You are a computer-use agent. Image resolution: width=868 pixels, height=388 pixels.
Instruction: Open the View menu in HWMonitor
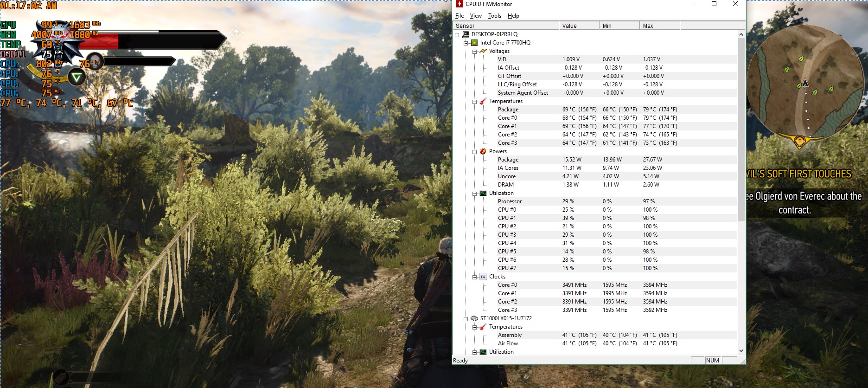tap(476, 16)
